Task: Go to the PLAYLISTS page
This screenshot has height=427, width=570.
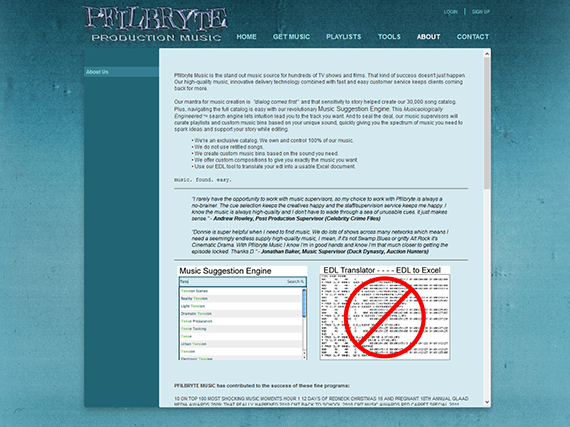Action: (x=344, y=37)
